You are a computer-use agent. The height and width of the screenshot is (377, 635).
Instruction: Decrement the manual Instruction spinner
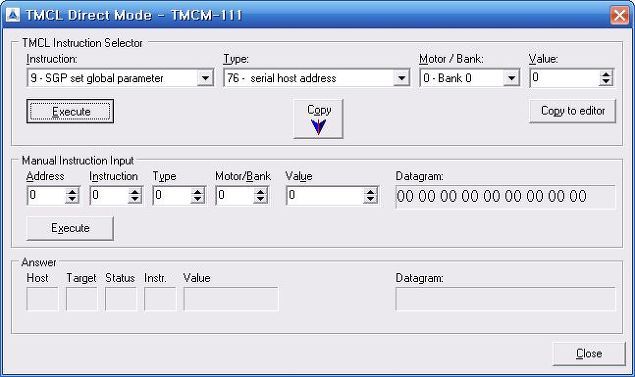(135, 200)
